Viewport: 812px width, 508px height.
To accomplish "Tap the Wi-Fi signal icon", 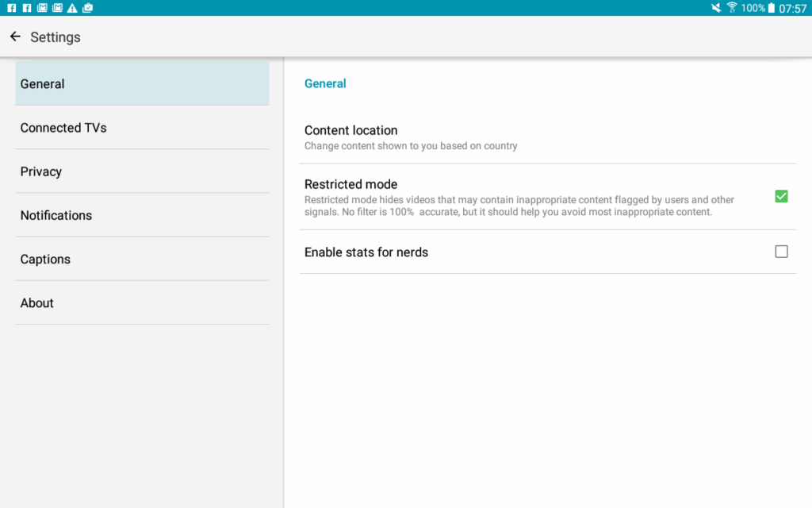I will click(731, 8).
